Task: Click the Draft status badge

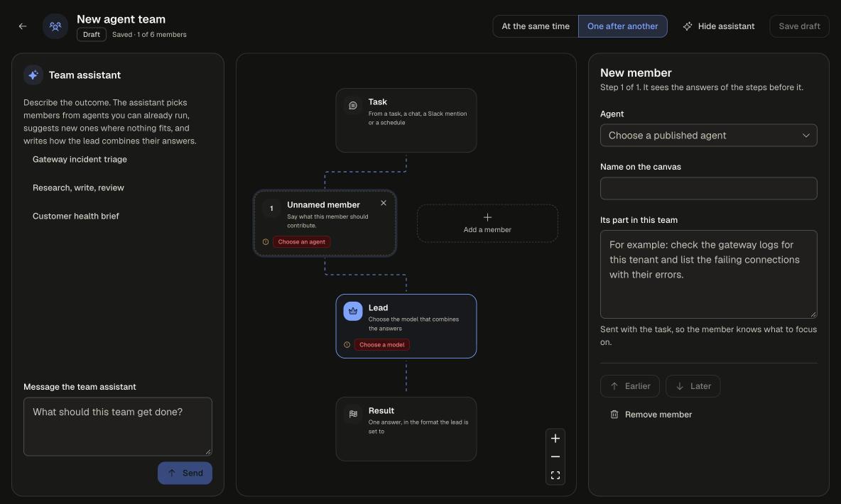Action: click(91, 34)
